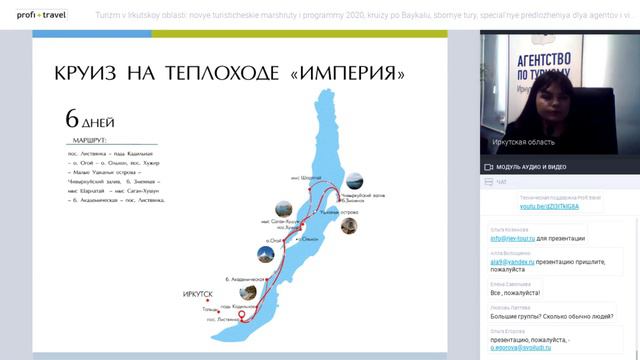The image size is (640, 360).
Task: Open the МОДУЛЬ АУДИО И ВИДЕО panel header
Action: point(560,167)
